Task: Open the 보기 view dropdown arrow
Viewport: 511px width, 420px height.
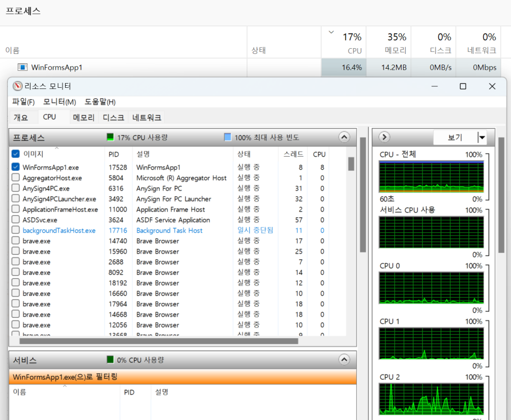Action: (x=481, y=138)
